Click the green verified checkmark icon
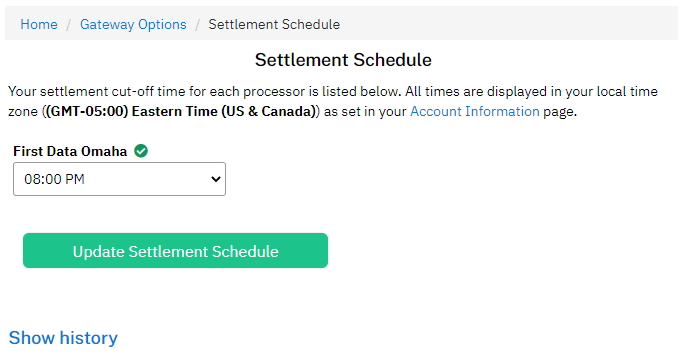Image resolution: width=684 pixels, height=360 pixels. pyautogui.click(x=141, y=151)
